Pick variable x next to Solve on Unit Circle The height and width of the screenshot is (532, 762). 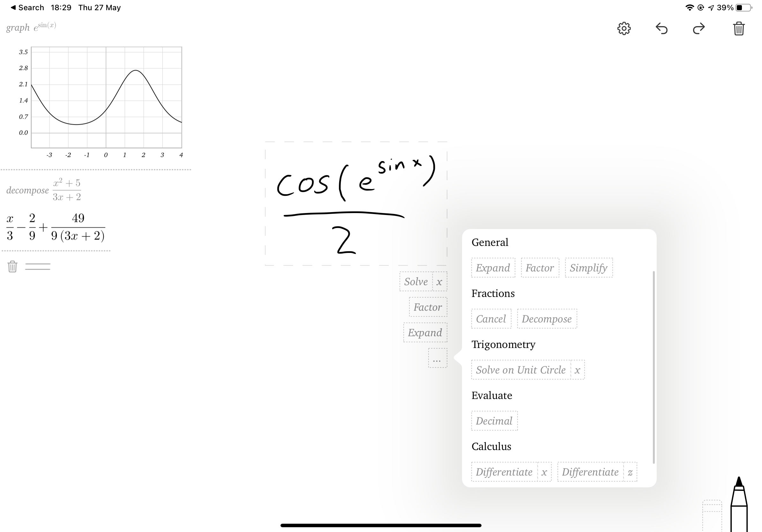pyautogui.click(x=578, y=370)
